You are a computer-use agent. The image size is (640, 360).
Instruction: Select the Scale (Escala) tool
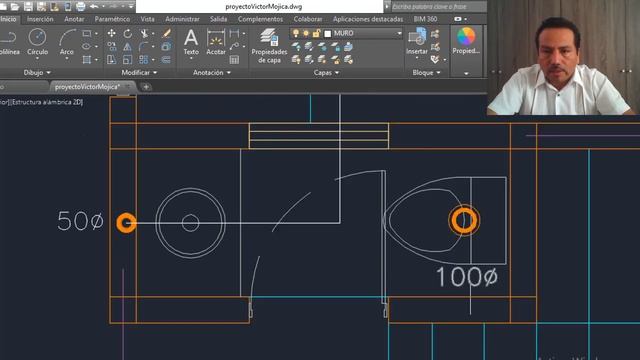[x=127, y=60]
